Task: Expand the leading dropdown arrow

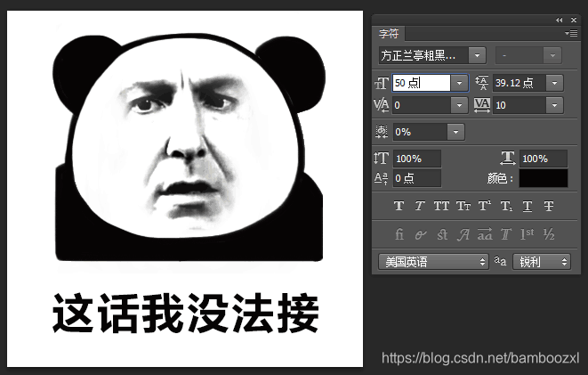Action: (x=554, y=83)
